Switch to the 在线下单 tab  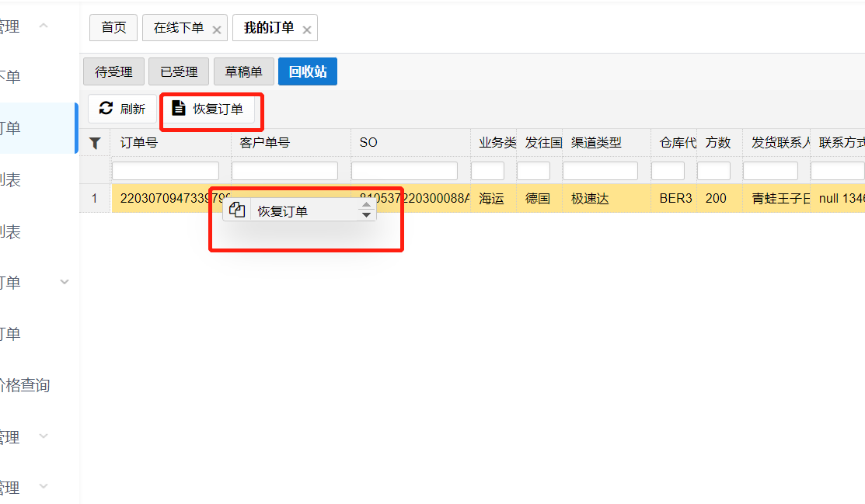[x=178, y=28]
